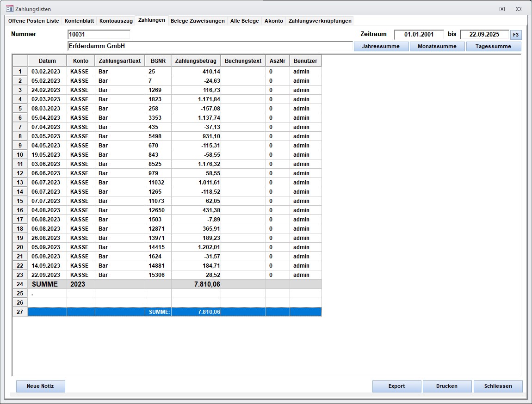
Task: Export the payment list
Action: tap(396, 386)
